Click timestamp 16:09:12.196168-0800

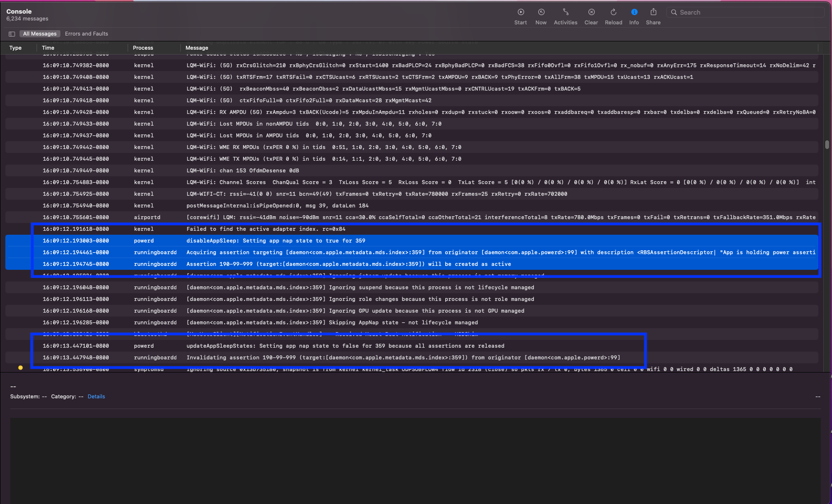pos(76,311)
